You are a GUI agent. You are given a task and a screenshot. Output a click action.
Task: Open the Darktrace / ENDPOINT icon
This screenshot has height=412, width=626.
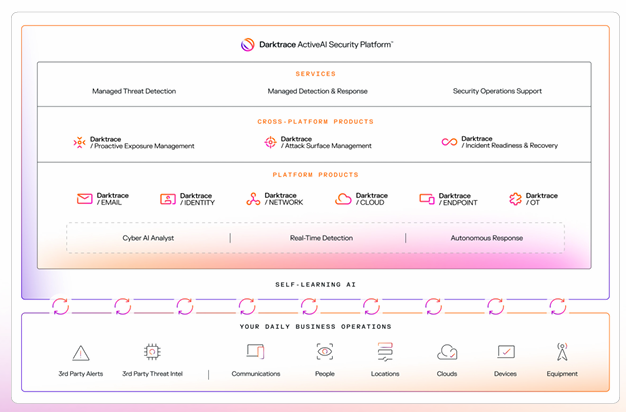(427, 199)
